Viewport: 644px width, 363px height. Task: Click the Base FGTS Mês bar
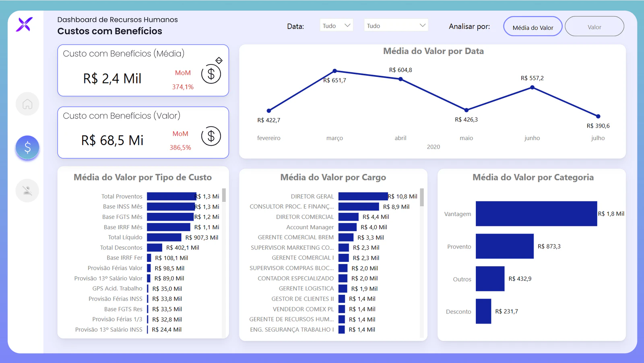[x=170, y=217]
